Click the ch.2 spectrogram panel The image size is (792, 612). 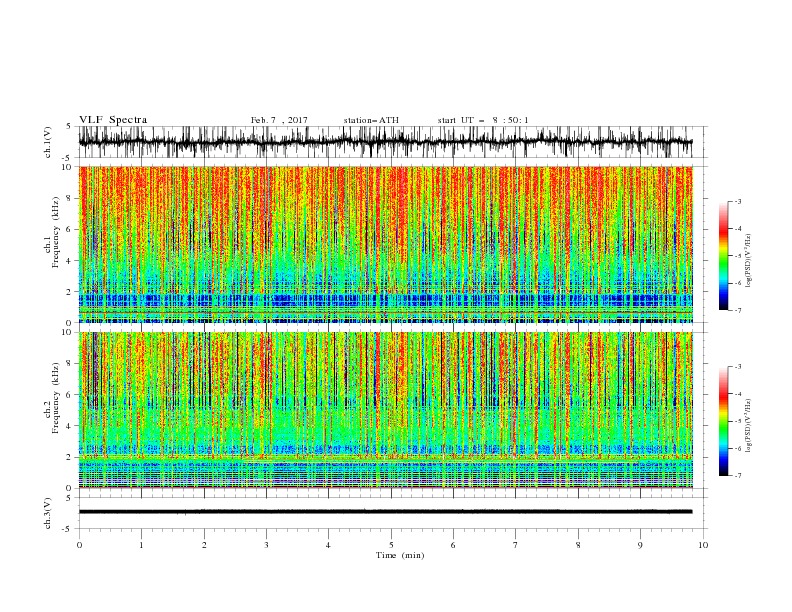point(386,410)
